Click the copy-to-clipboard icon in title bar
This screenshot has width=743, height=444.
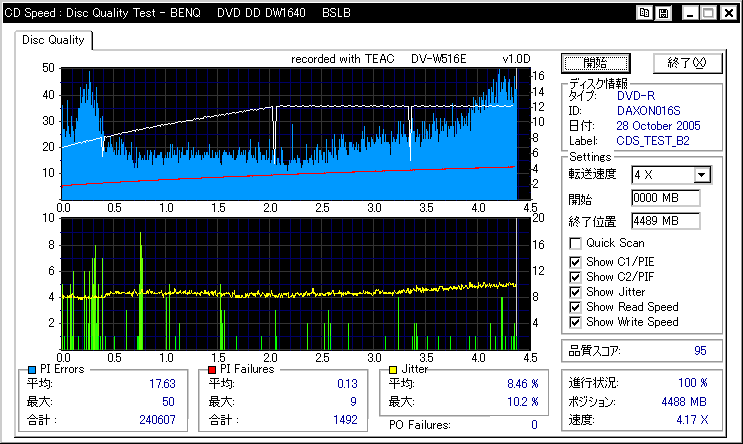click(644, 13)
